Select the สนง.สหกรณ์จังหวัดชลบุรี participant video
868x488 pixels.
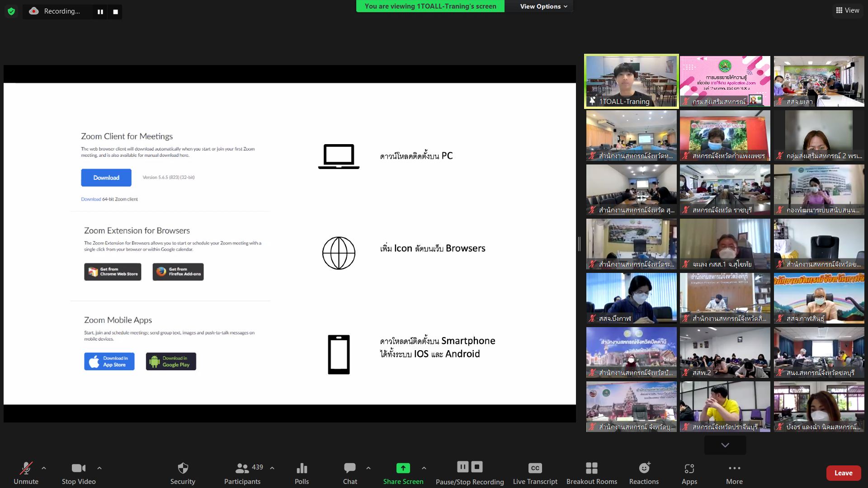[819, 352]
